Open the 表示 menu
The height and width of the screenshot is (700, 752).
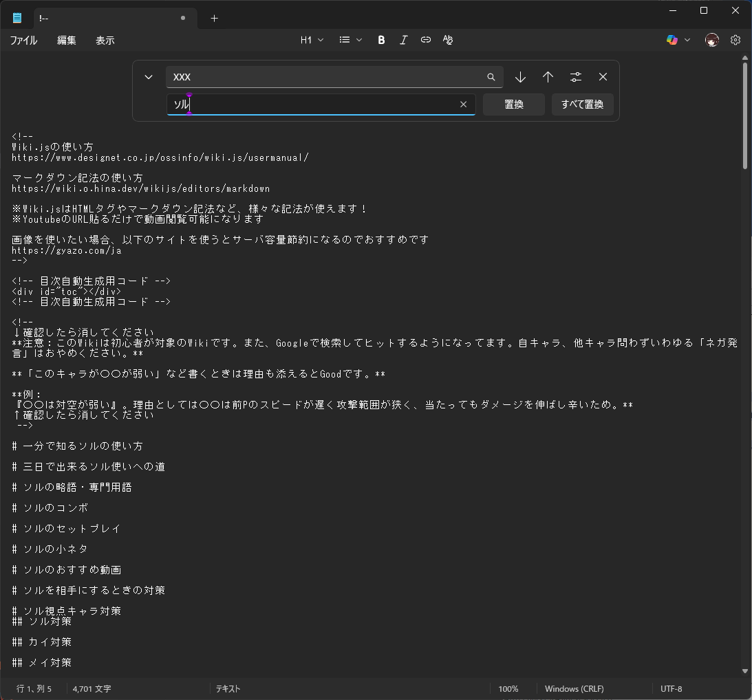click(x=105, y=41)
